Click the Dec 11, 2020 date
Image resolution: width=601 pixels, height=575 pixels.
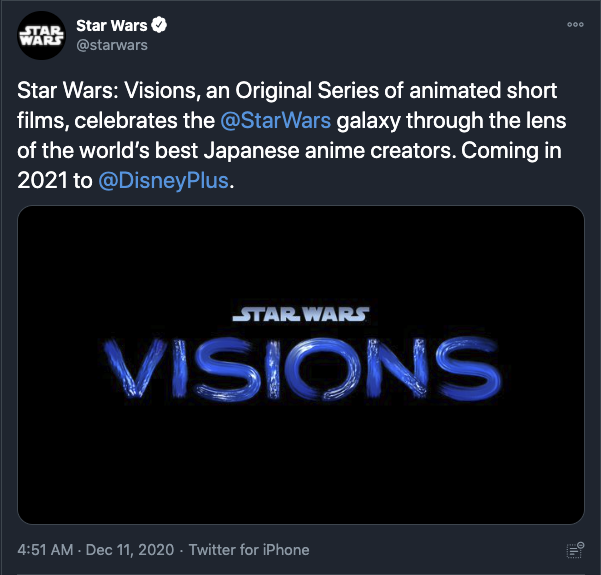pos(129,550)
